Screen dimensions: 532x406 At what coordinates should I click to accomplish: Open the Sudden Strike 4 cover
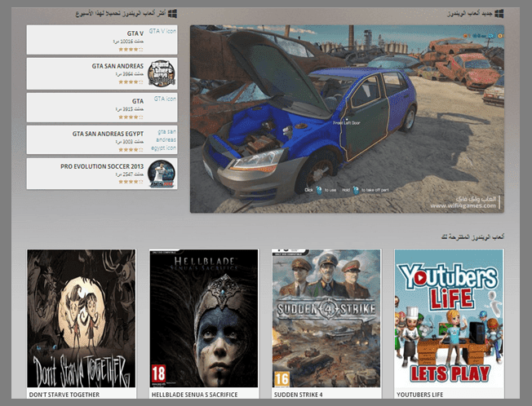click(326, 318)
